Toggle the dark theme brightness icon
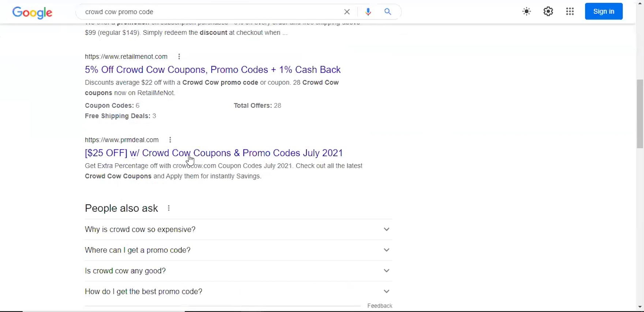 527,12
